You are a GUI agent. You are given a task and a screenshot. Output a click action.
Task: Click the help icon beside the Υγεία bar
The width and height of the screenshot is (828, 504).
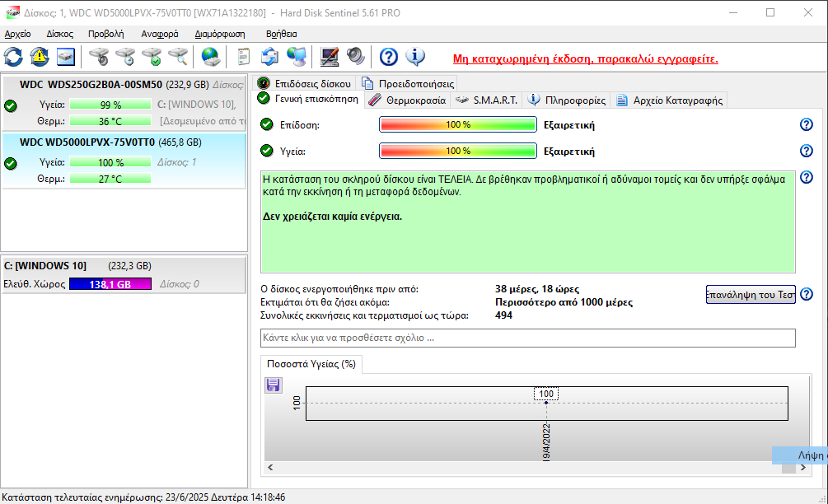(807, 151)
